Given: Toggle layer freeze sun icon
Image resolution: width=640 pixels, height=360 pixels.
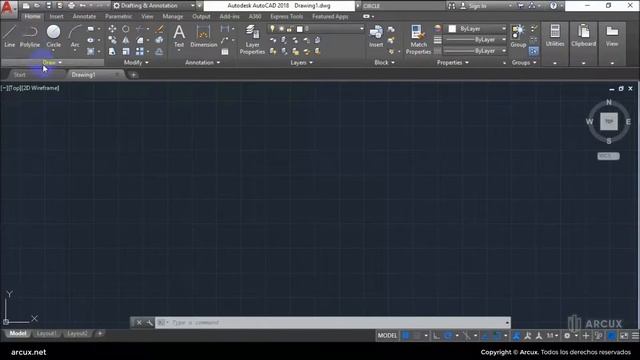Looking at the screenshot, I should [x=281, y=29].
